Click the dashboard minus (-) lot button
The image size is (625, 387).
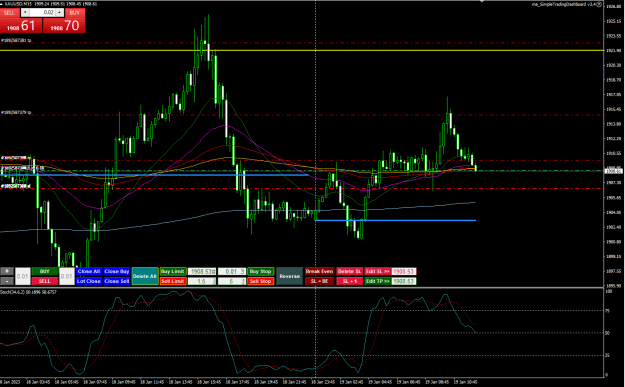7,281
